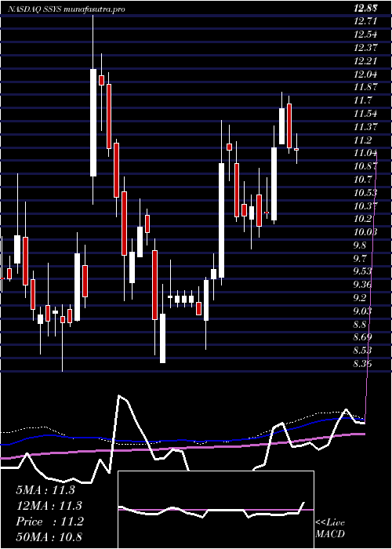Click the 12MA : 11.3 indicator label

pyautogui.click(x=49, y=506)
